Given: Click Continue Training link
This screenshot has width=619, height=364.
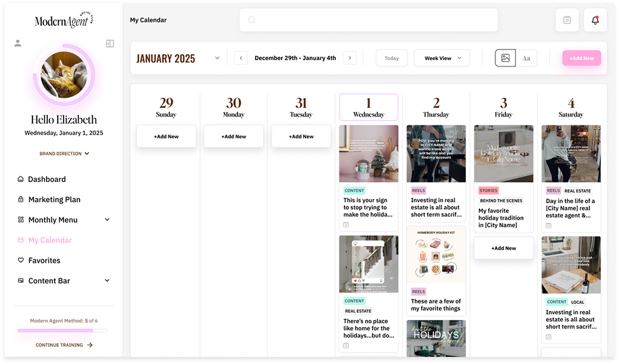Looking at the screenshot, I should click(64, 345).
